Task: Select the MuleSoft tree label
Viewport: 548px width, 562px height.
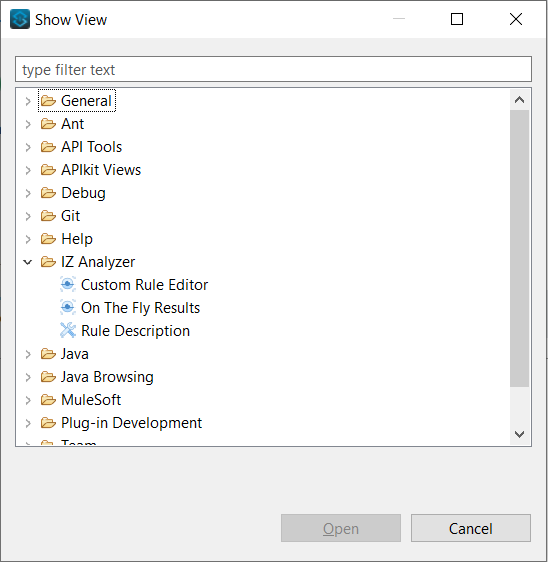Action: tap(91, 400)
